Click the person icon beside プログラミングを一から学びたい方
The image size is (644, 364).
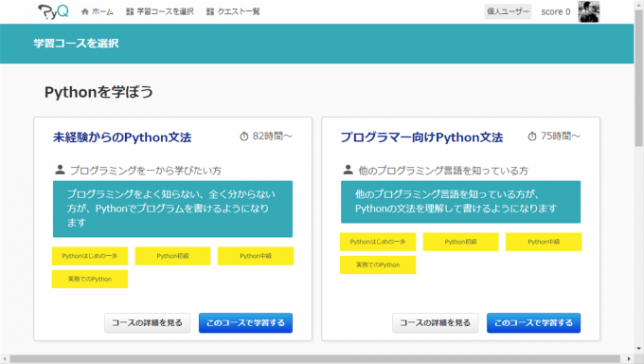[x=60, y=170]
